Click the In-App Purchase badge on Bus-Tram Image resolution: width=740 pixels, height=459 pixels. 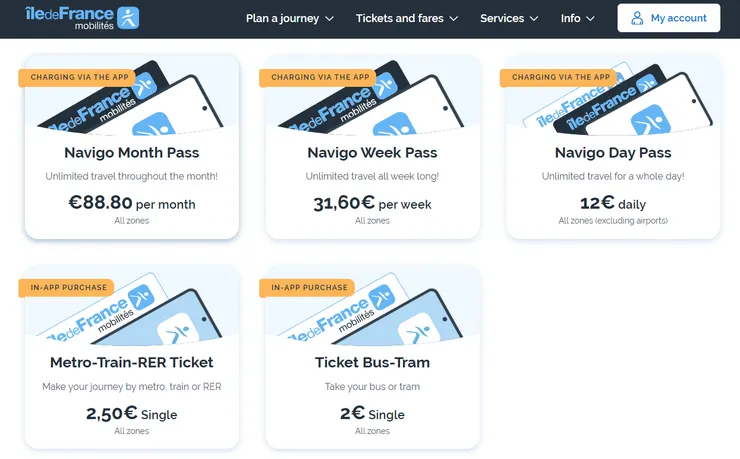(x=310, y=288)
